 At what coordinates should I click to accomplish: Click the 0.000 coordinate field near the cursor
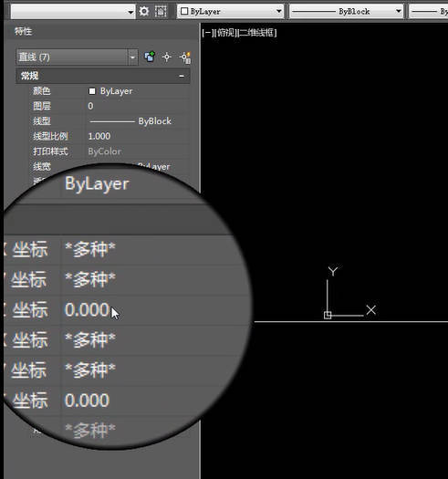pyautogui.click(x=87, y=310)
